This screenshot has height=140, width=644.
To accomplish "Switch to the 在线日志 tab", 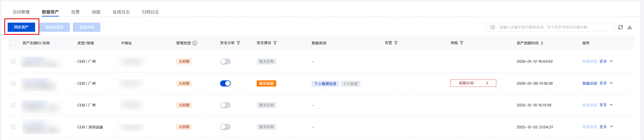I will (x=121, y=12).
